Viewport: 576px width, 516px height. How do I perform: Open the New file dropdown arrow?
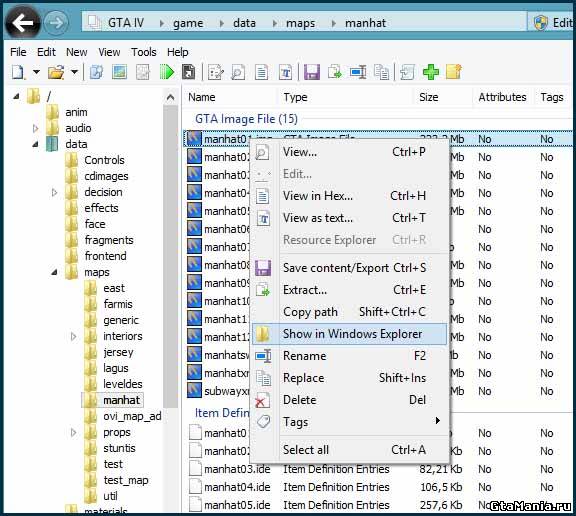pos(36,71)
